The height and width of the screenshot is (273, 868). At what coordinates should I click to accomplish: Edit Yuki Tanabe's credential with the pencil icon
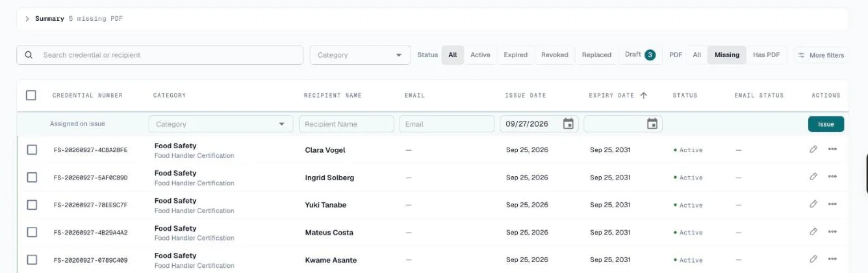tap(813, 204)
